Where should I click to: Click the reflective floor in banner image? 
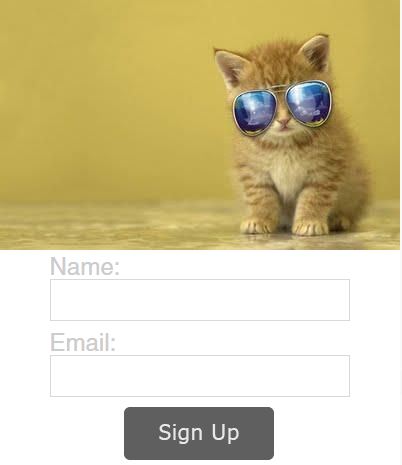(117, 227)
